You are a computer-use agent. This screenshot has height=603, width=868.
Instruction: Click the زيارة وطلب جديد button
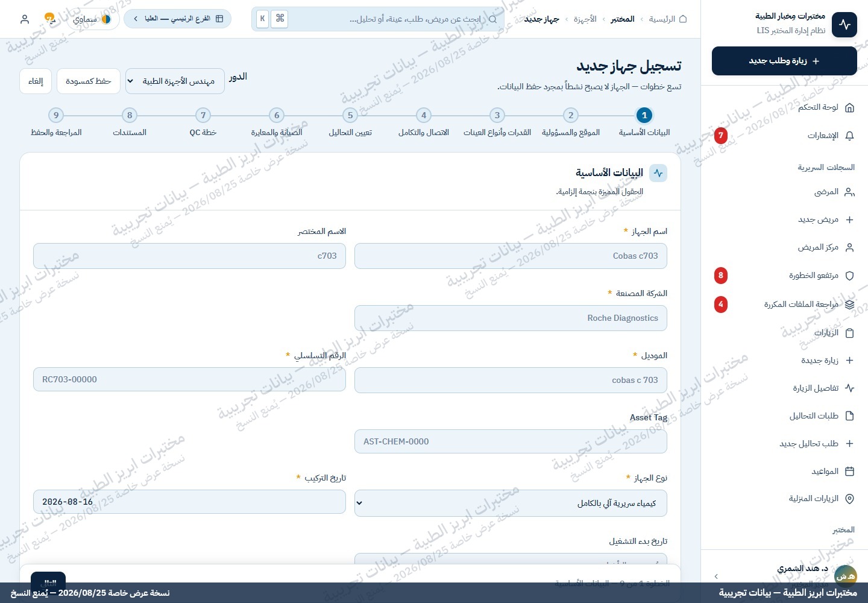pyautogui.click(x=784, y=61)
